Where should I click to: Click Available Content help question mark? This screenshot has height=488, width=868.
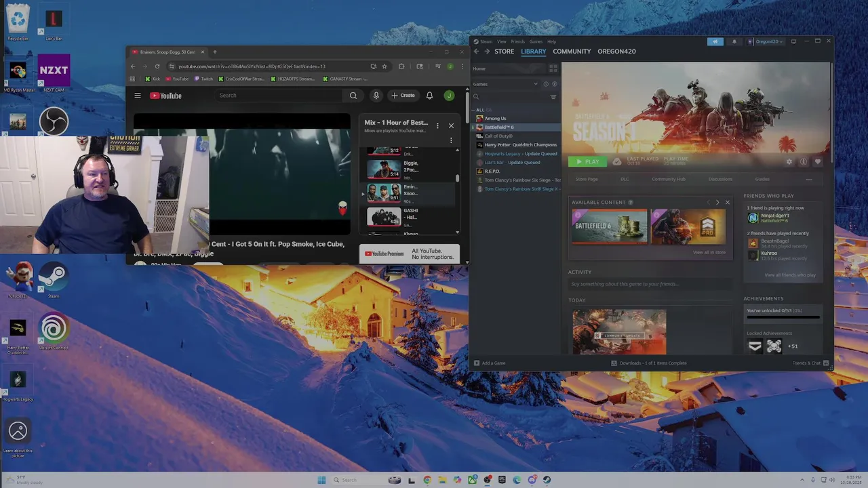(x=631, y=203)
